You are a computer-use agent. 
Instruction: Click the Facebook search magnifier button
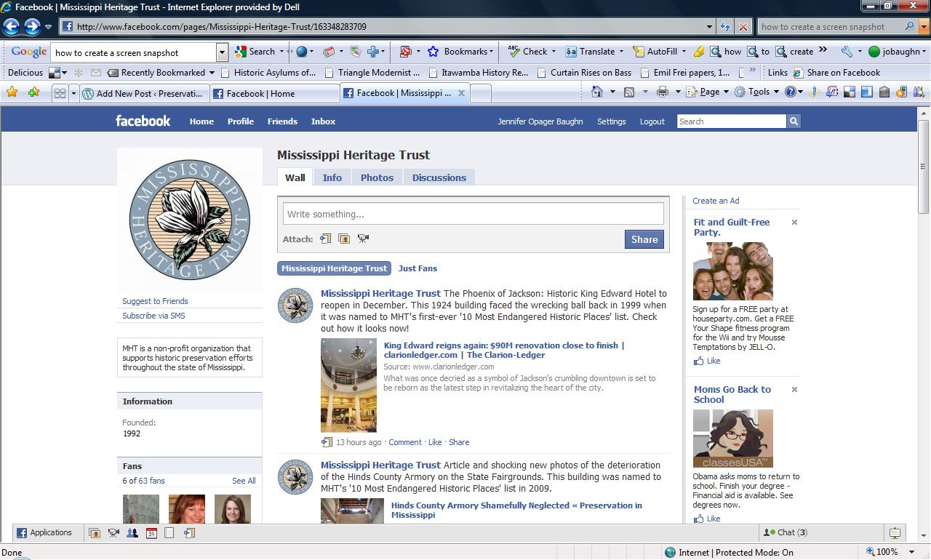[794, 121]
